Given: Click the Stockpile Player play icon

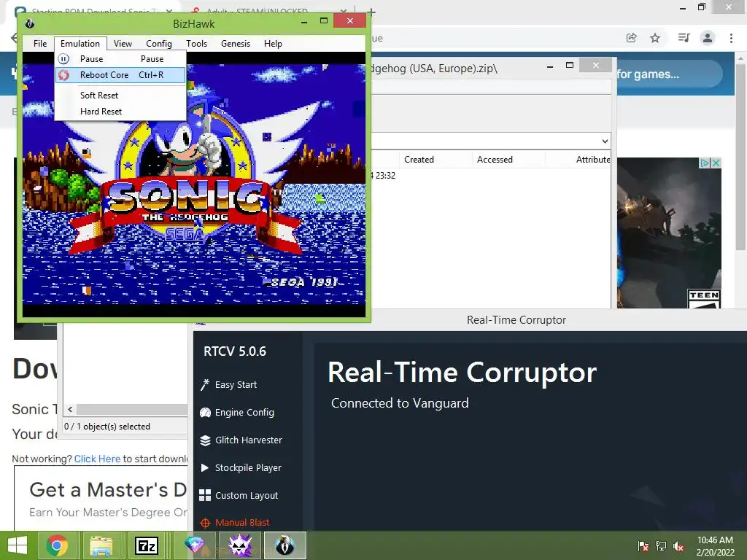Looking at the screenshot, I should 205,467.
